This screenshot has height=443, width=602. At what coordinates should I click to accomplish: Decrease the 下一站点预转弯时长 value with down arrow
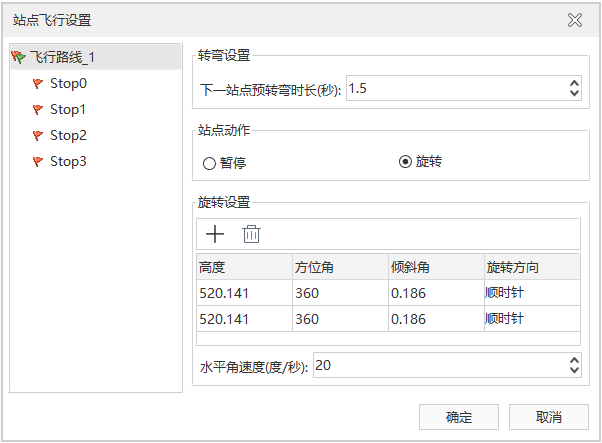pos(574,94)
